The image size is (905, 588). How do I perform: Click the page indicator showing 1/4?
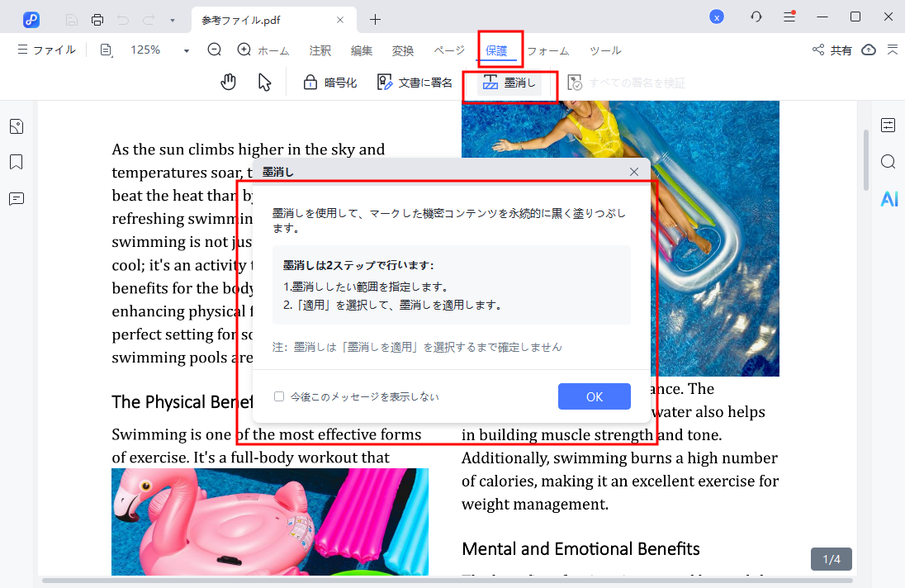click(831, 558)
